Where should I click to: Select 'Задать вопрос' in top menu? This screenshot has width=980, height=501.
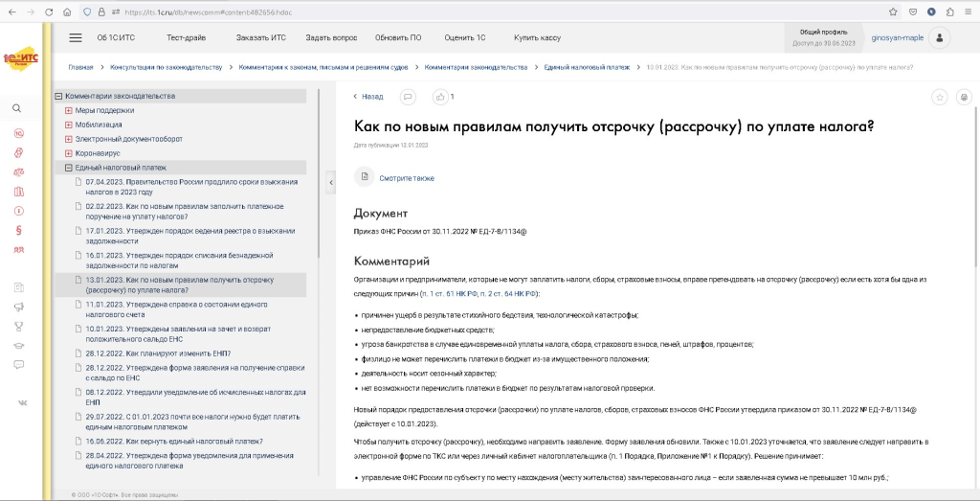point(331,37)
